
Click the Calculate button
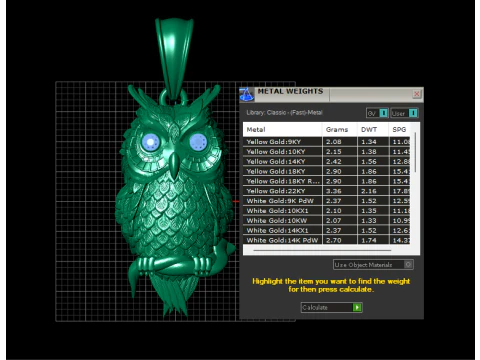[331, 307]
